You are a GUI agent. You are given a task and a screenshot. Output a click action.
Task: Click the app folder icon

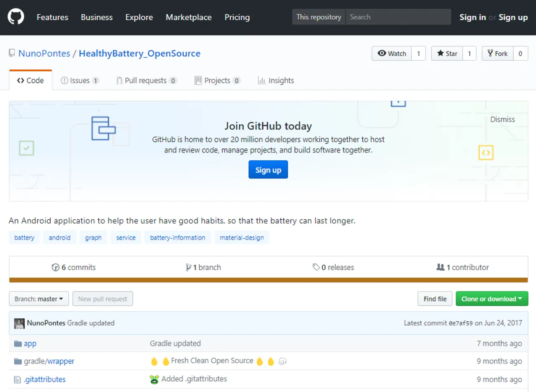coord(18,343)
